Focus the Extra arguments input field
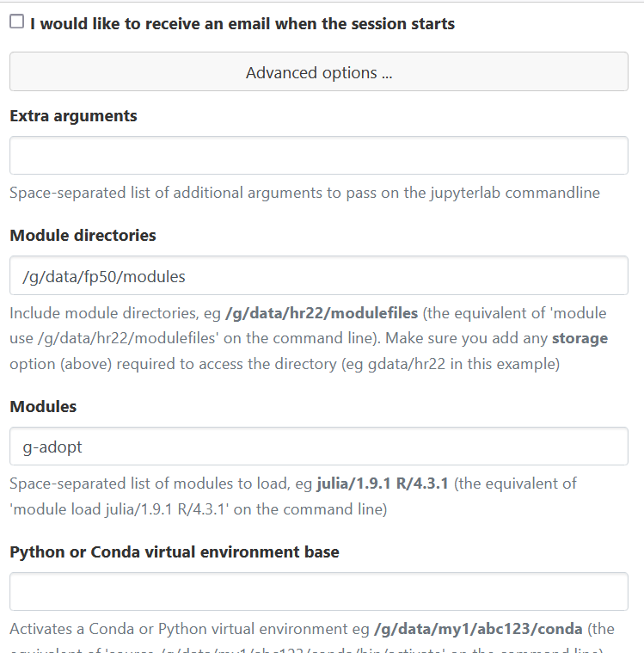The height and width of the screenshot is (653, 644). (319, 156)
